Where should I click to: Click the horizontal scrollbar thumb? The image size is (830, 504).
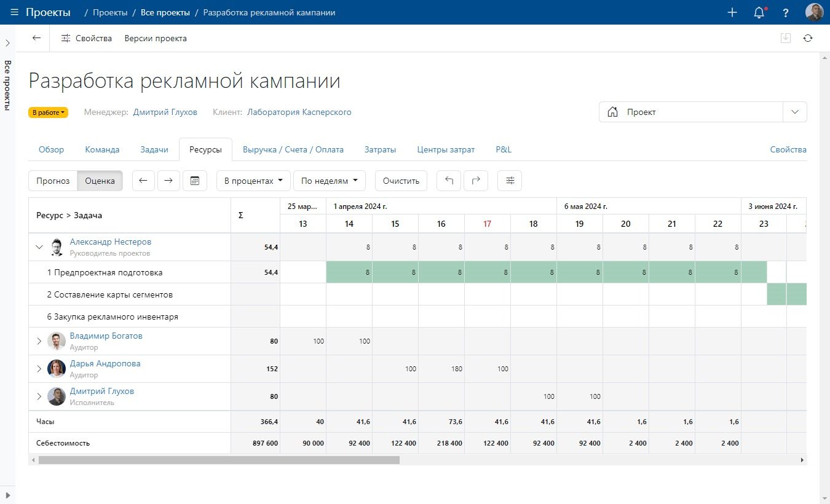219,460
